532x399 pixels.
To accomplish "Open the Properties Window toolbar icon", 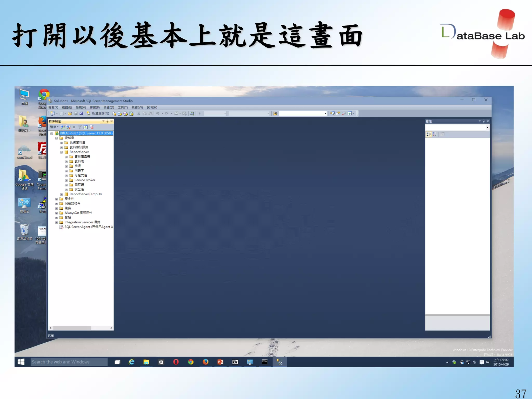I will 338,114.
